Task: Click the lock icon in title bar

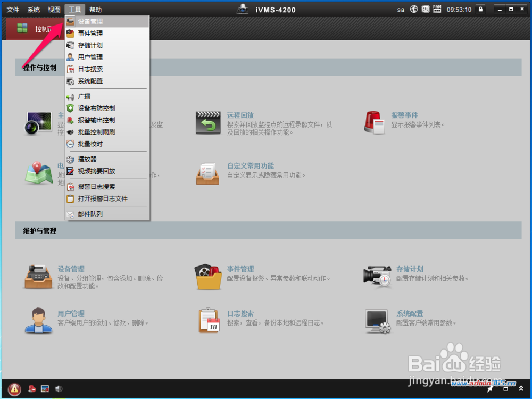Action: coord(480,9)
